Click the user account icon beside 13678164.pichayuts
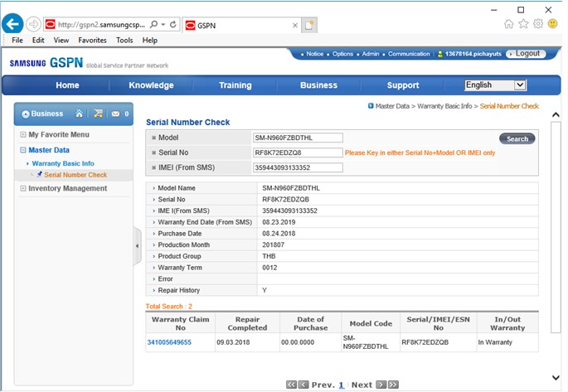 click(440, 54)
